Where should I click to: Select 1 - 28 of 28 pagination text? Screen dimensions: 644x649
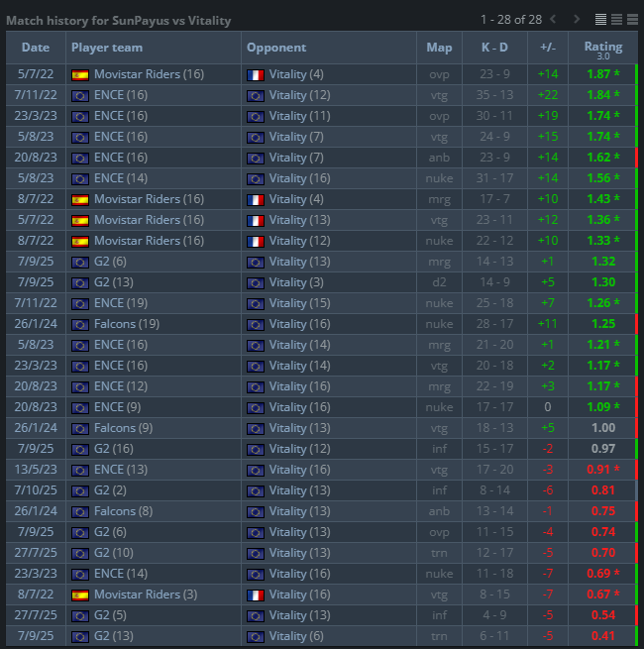pyautogui.click(x=510, y=20)
